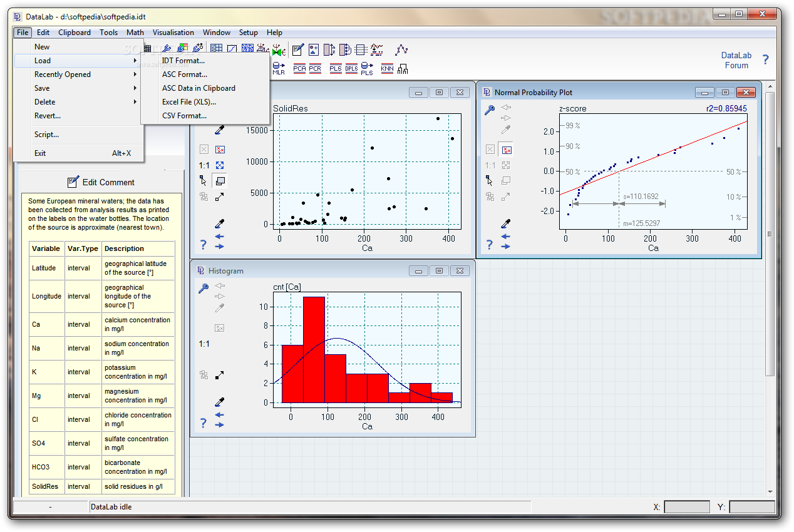Screen dimensions: 794x532
Task: Expand the Recently Opened submenu
Action: (x=79, y=74)
